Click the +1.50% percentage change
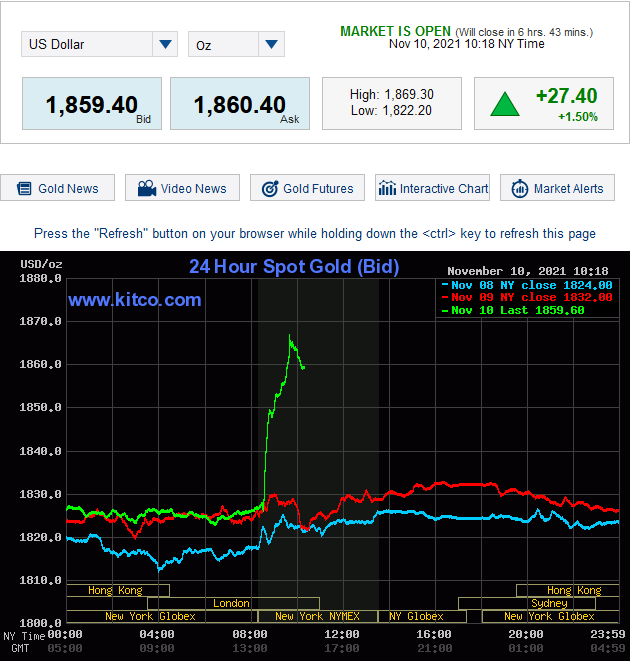Viewport: 634px width, 663px height. pyautogui.click(x=578, y=117)
